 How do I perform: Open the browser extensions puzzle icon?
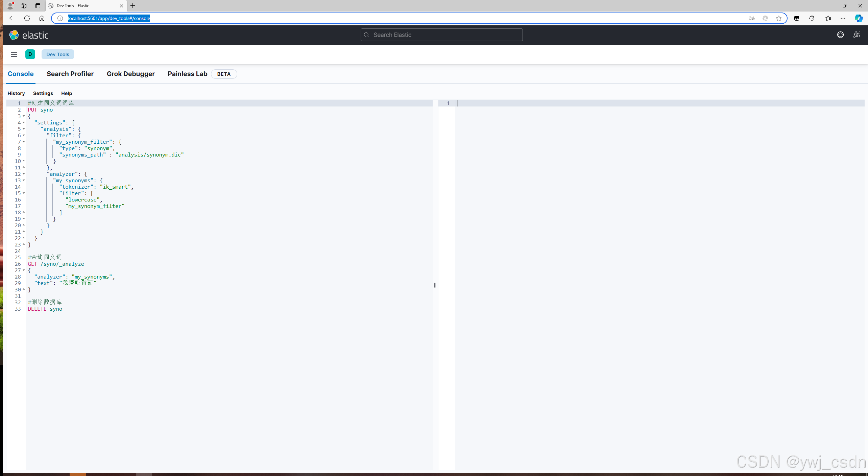(812, 18)
